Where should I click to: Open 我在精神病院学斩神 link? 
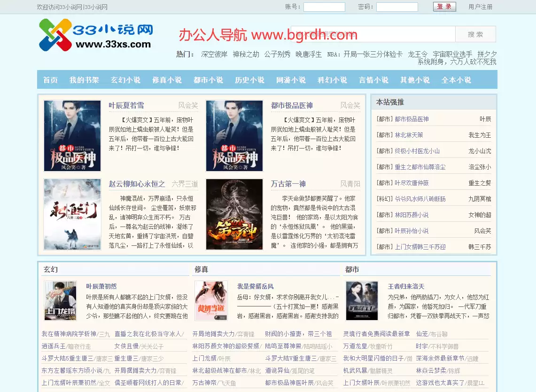click(69, 334)
